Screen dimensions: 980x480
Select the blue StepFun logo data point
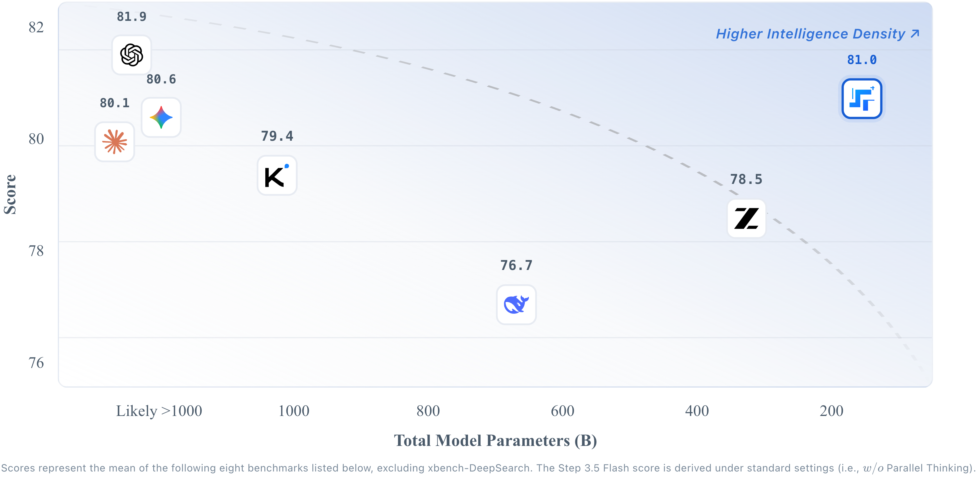(x=862, y=99)
